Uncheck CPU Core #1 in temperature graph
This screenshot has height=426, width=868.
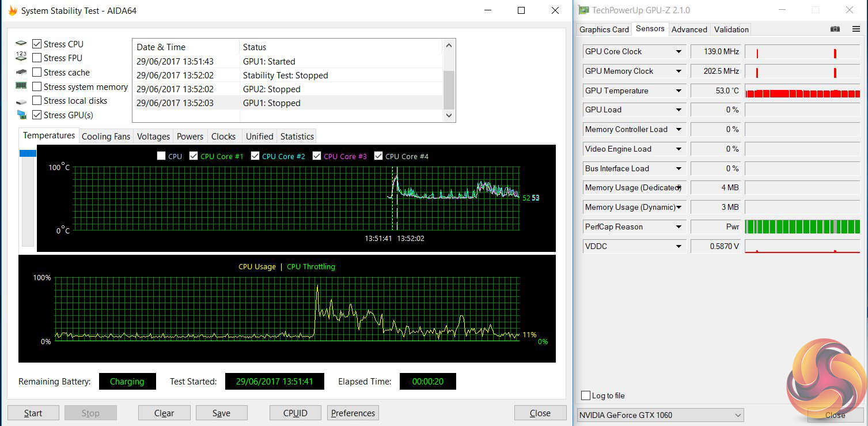[x=194, y=156]
